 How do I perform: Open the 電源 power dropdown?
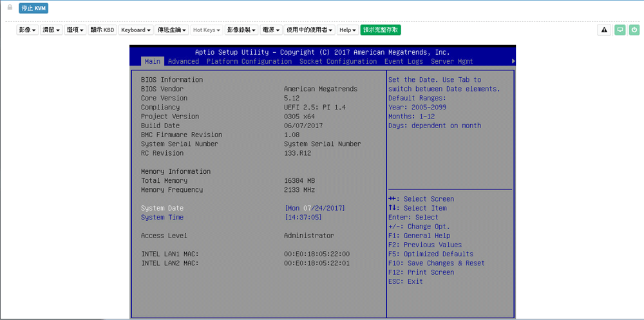point(271,30)
